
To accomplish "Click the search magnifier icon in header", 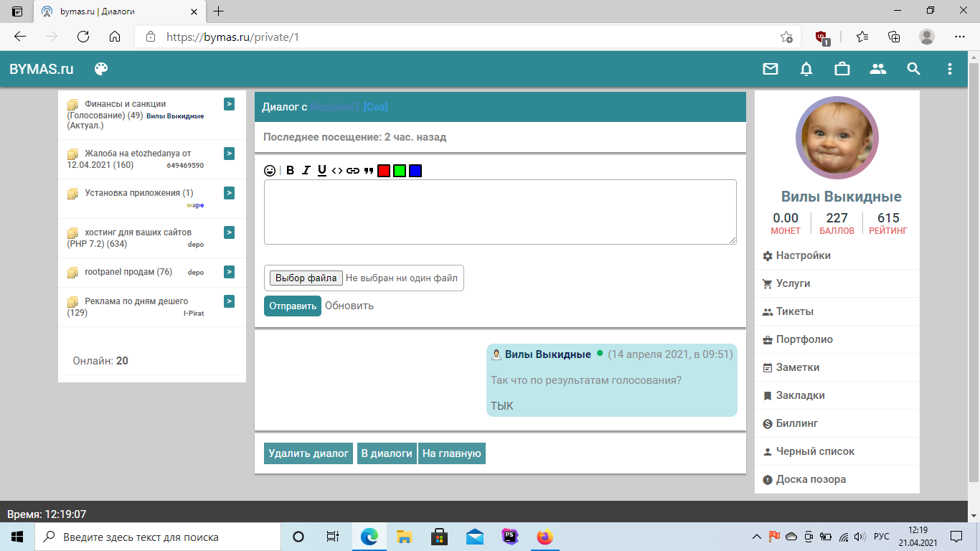I will click(x=913, y=69).
